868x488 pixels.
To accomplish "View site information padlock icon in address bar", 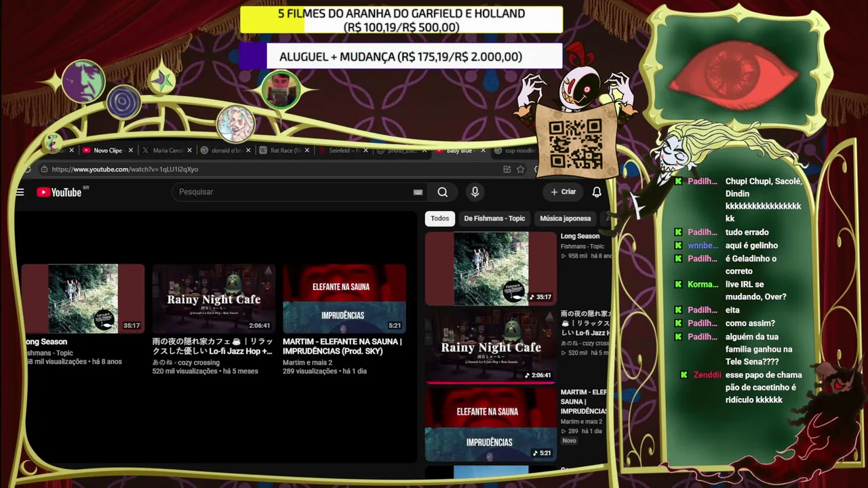I will pos(44,169).
